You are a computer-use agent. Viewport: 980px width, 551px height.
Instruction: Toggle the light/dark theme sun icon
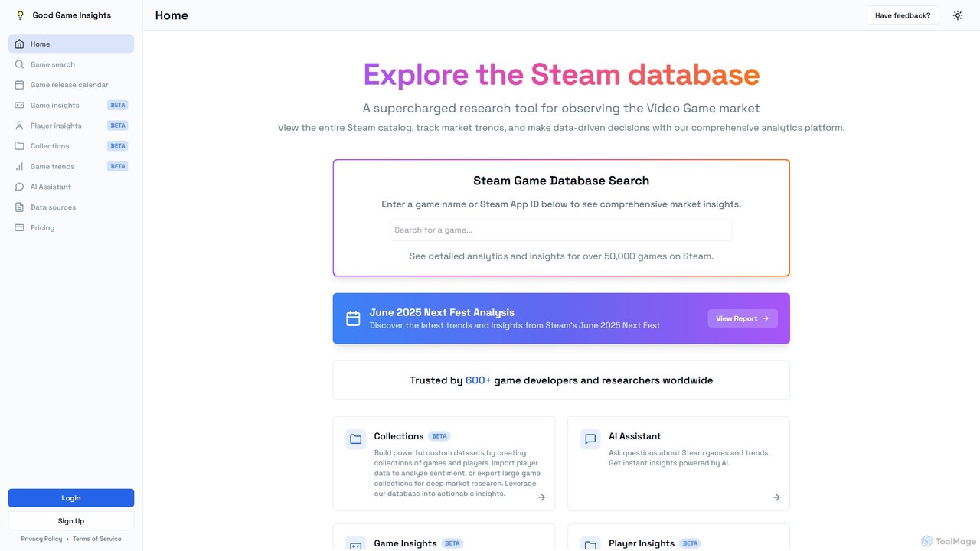tap(958, 15)
